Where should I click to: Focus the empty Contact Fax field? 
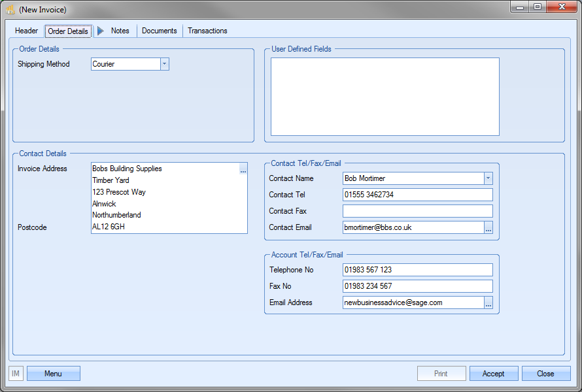click(x=417, y=211)
